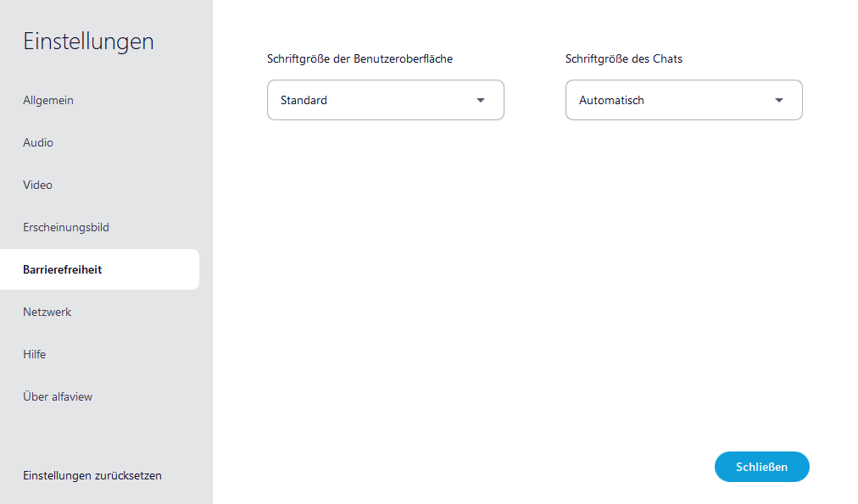Click the Schriftgröße der Benutzeroberfläche label
Viewport: 858px width, 504px height.
point(360,58)
